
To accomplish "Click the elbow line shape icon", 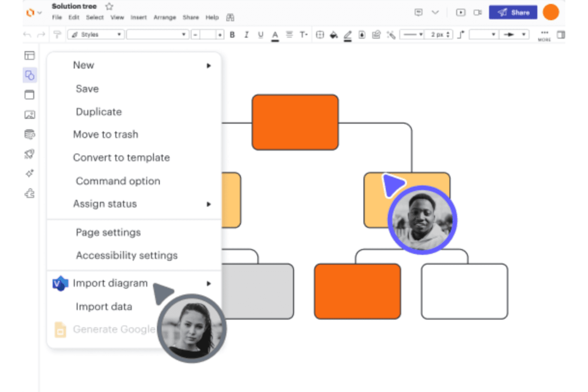I will click(461, 35).
